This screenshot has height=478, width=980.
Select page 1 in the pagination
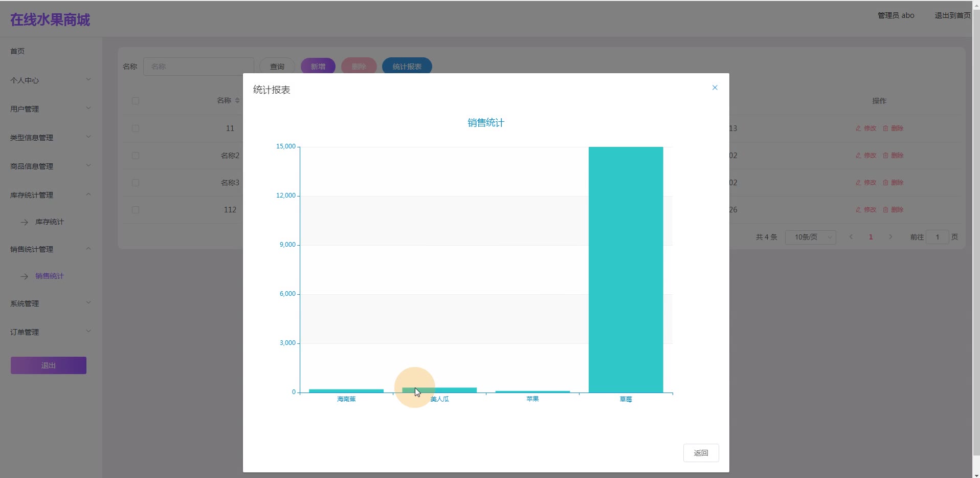[871, 237]
